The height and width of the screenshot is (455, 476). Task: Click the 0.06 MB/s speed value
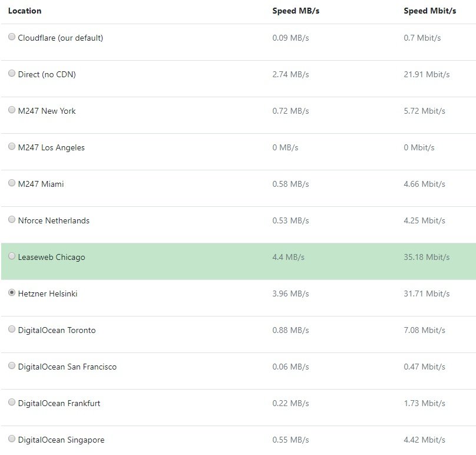291,367
